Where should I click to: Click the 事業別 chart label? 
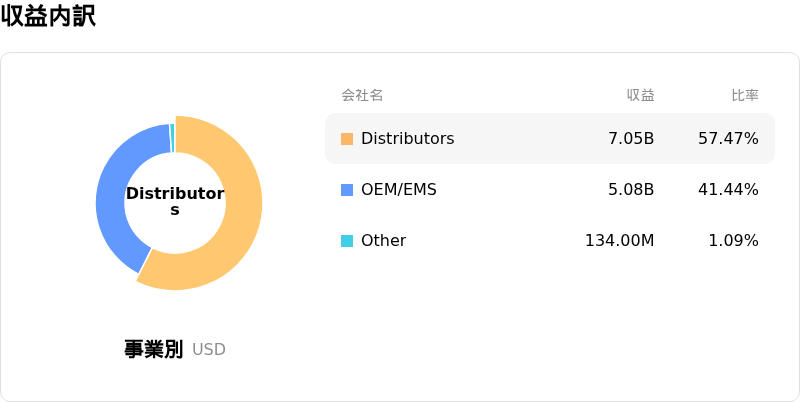coord(154,349)
